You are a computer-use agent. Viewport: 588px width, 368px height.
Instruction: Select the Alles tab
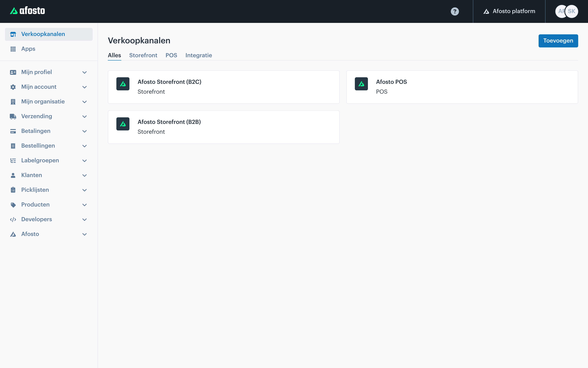(114, 55)
